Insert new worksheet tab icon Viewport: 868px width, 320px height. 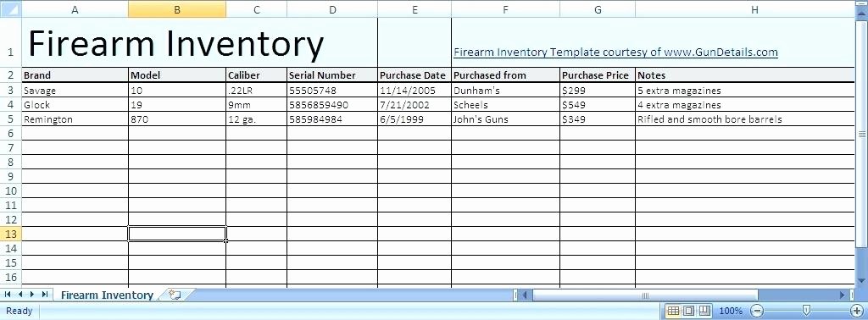pos(175,295)
